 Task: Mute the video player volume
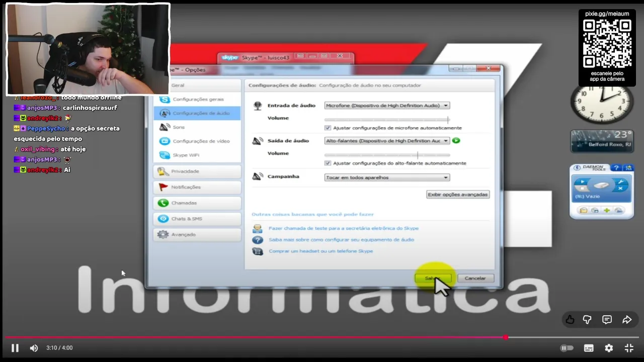(x=34, y=348)
